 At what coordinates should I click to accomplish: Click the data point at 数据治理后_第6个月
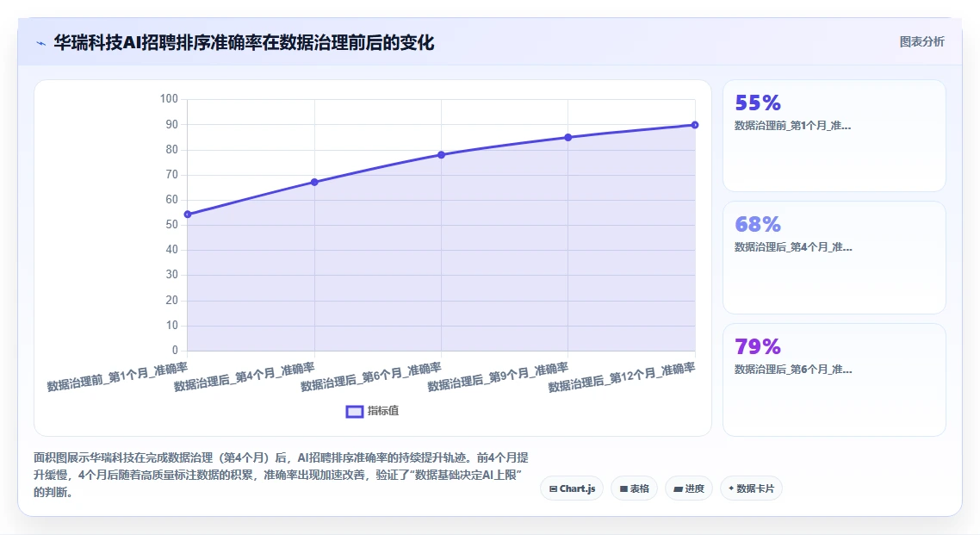coord(441,154)
